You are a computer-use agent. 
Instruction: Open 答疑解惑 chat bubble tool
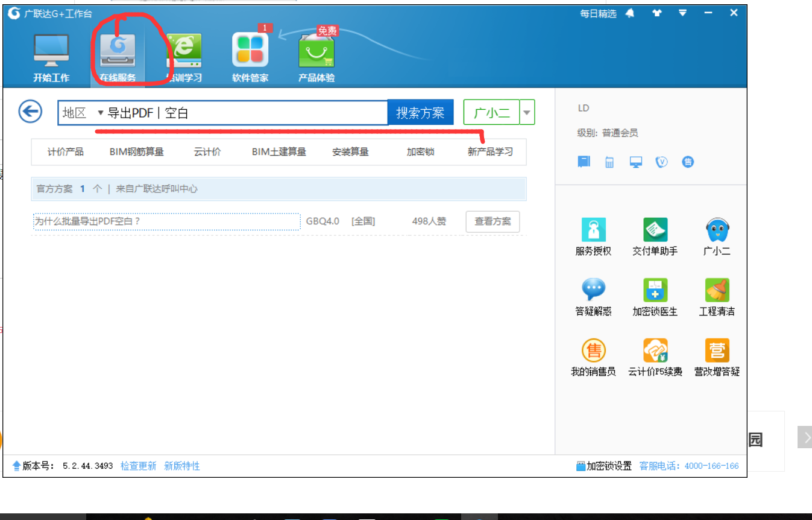[593, 297]
